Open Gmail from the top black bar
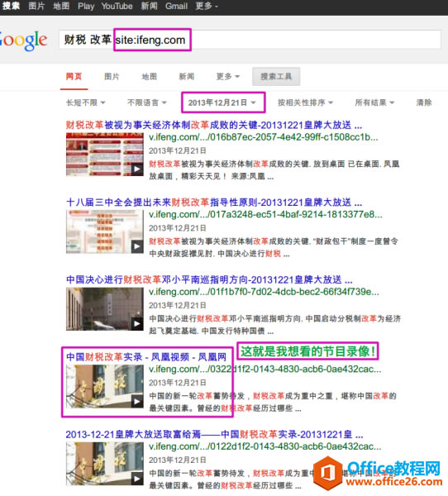 176,6
